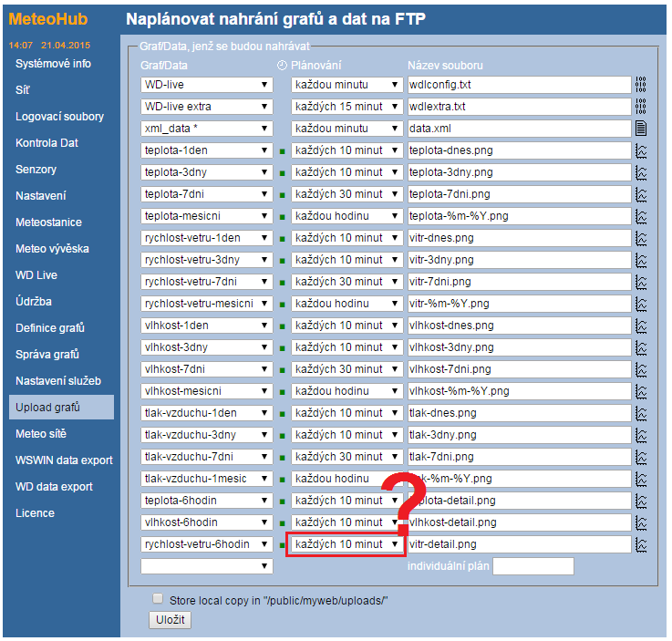672x641 pixels.
Task: Change the WD-live extra schedule dropdown
Action: (x=346, y=107)
